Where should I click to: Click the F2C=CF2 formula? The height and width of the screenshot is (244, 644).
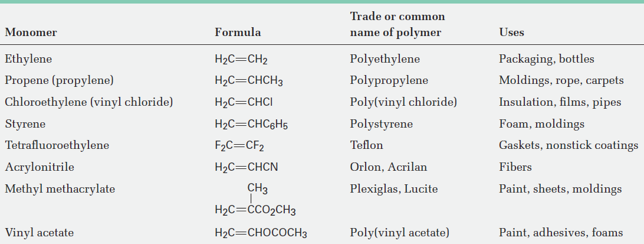pos(239,146)
